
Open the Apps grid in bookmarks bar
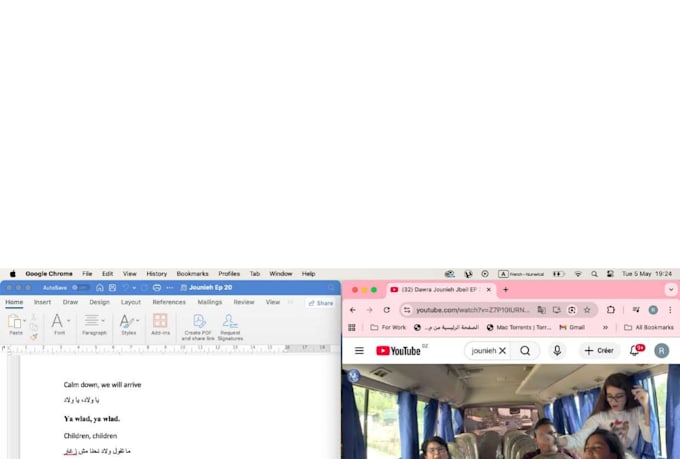(352, 328)
